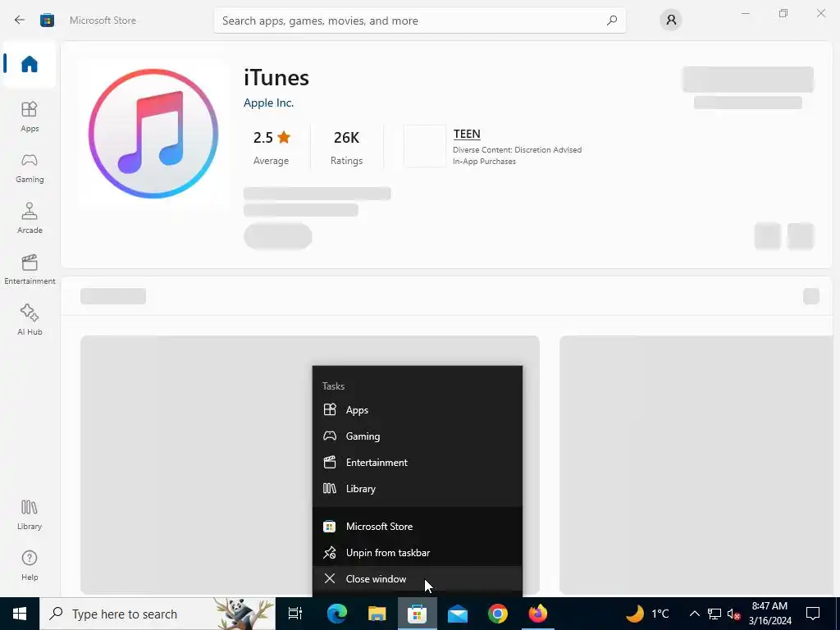Viewport: 840px width, 630px height.
Task: Open the weather widget showing 1°C
Action: [x=648, y=614]
